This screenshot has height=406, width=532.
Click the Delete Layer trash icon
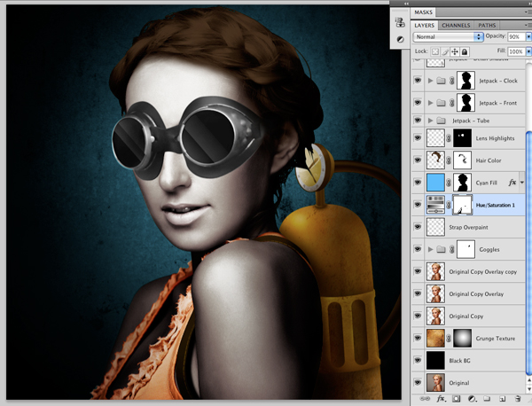pyautogui.click(x=518, y=399)
